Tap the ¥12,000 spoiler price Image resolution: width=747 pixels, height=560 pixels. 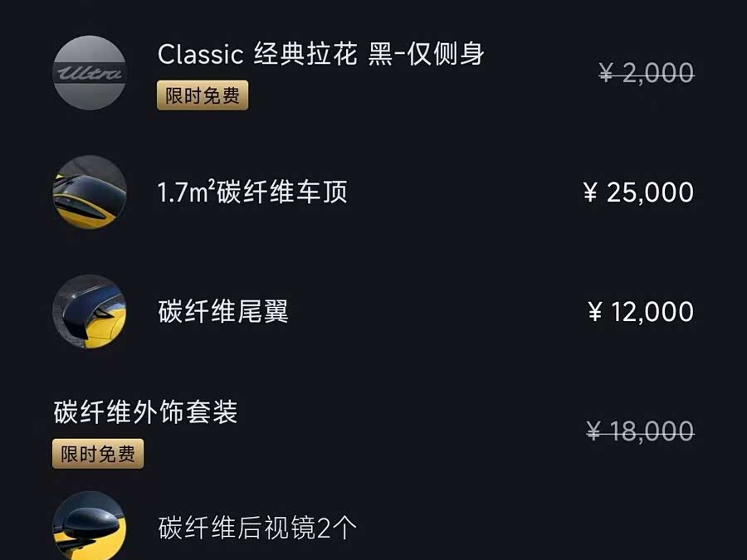click(640, 312)
